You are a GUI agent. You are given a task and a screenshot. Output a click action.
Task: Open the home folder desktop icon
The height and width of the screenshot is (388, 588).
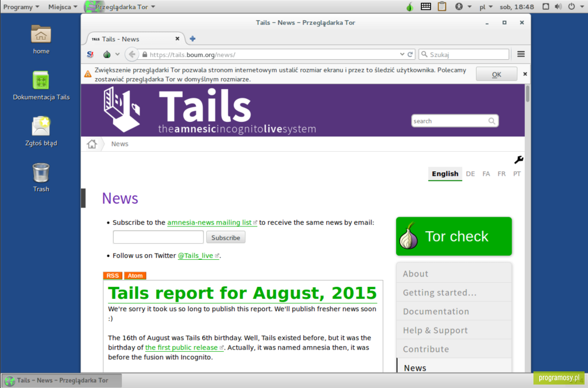click(x=41, y=39)
